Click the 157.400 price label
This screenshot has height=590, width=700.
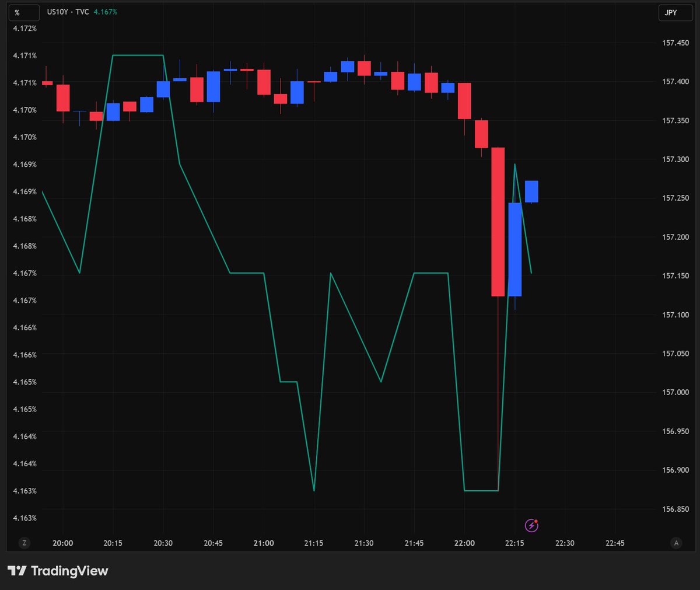tap(675, 82)
